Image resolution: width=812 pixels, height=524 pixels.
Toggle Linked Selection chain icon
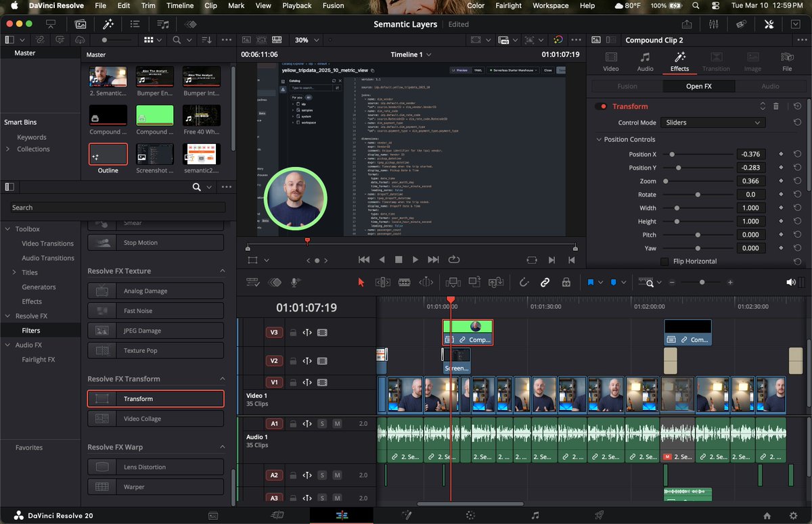545,283
